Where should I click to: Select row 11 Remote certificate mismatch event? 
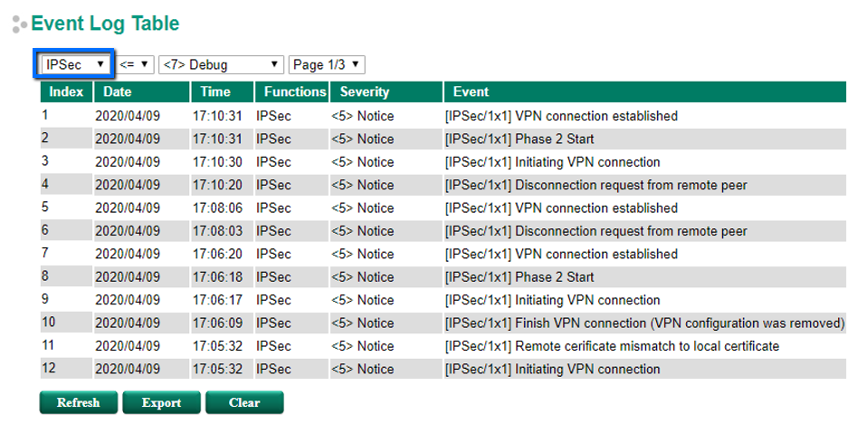(612, 346)
